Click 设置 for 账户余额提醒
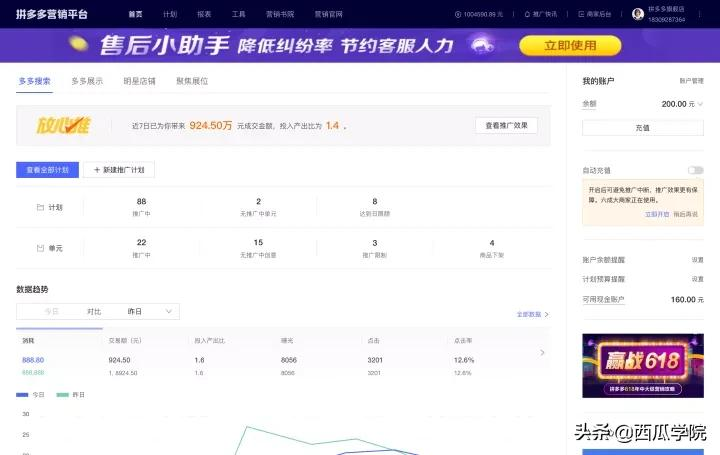Viewport: 720px width, 455px height. pos(698,260)
